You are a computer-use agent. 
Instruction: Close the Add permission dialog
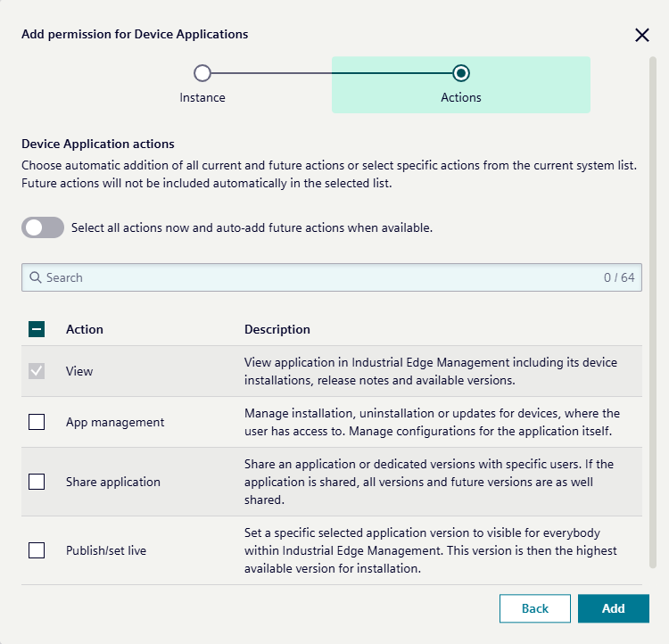coord(642,35)
